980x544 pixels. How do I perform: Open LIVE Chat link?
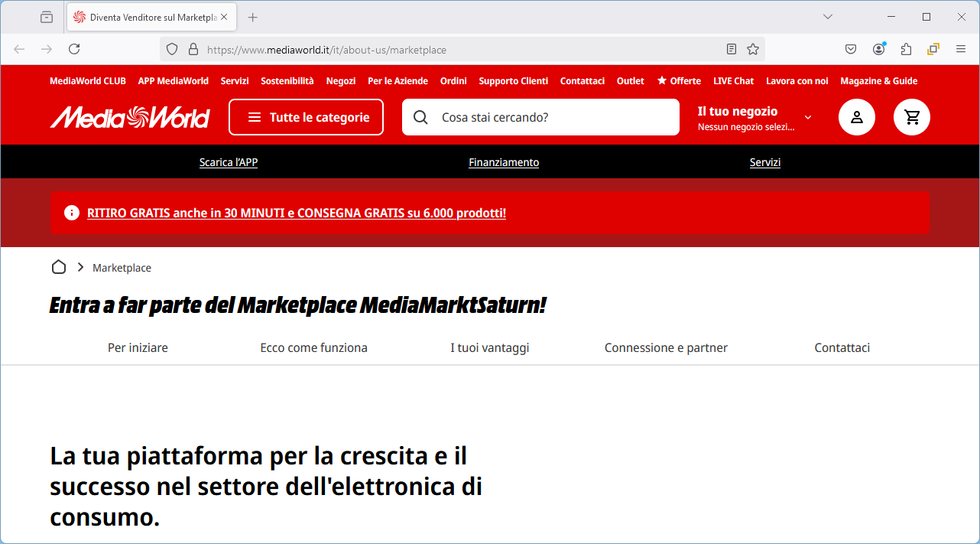click(734, 81)
